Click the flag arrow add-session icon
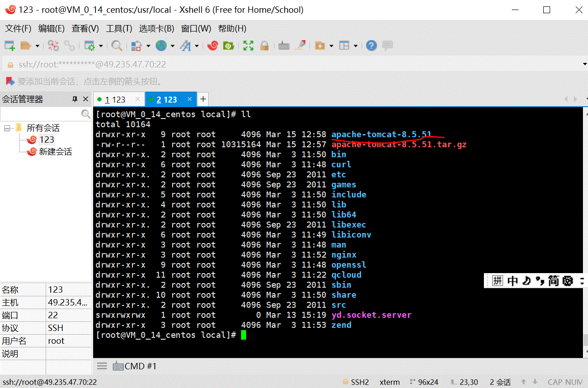The height and width of the screenshot is (388, 588). (x=10, y=82)
